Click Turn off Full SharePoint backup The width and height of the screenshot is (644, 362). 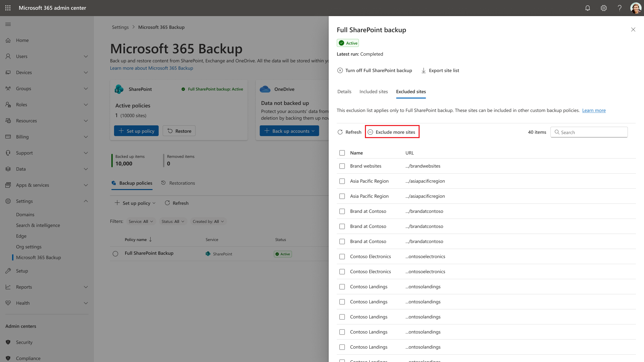(375, 70)
